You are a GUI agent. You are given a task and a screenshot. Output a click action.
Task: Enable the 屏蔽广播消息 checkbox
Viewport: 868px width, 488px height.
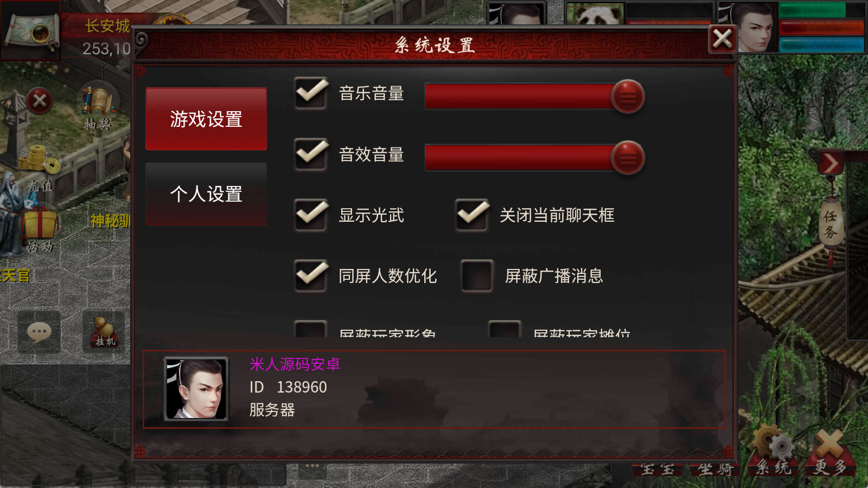477,276
